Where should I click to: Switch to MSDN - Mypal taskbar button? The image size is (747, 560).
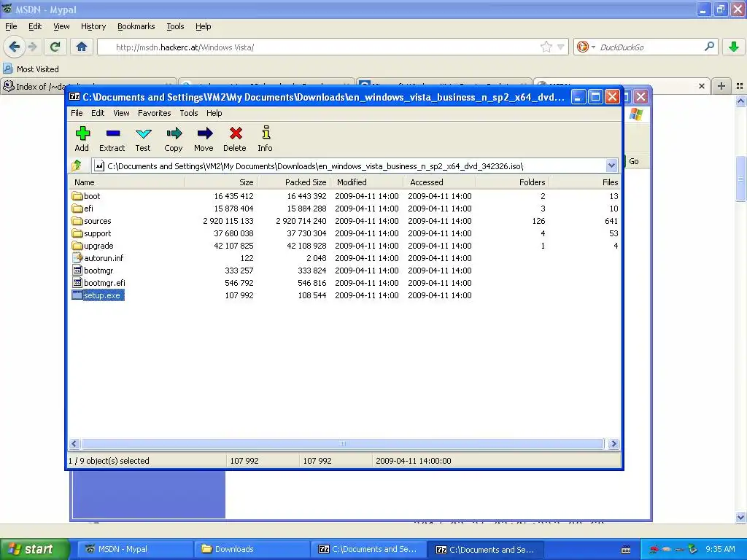click(x=134, y=549)
